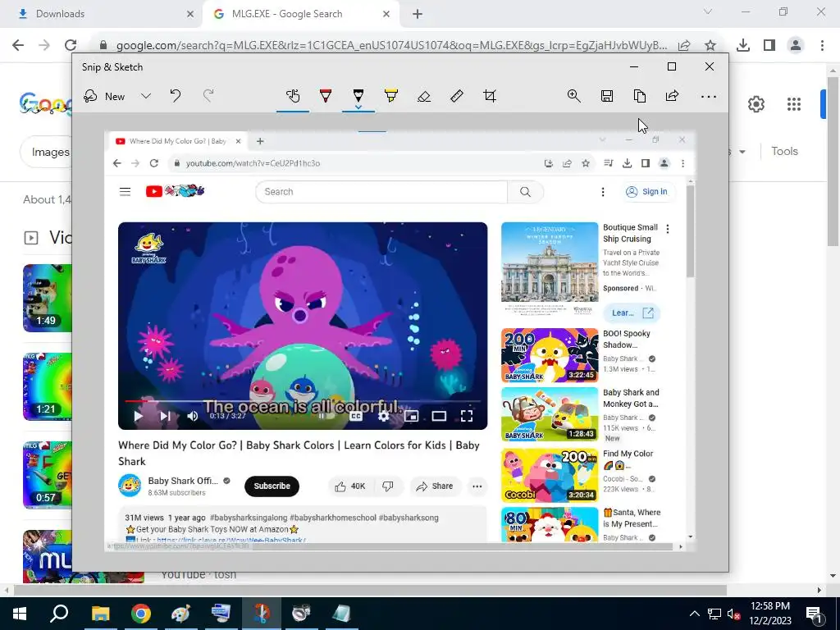
Task: Save the snip with the floppy icon
Action: (607, 97)
